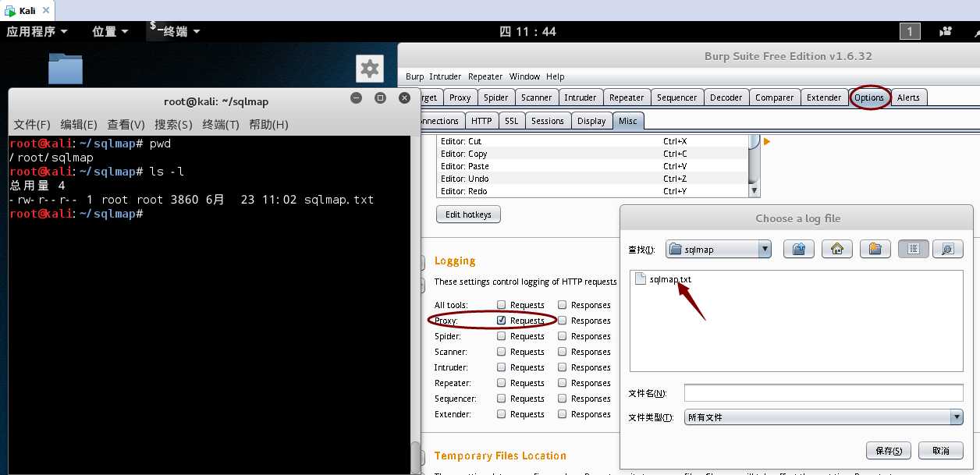Image resolution: width=980 pixels, height=475 pixels.
Task: Click the settings gear on desktop
Action: click(x=370, y=69)
